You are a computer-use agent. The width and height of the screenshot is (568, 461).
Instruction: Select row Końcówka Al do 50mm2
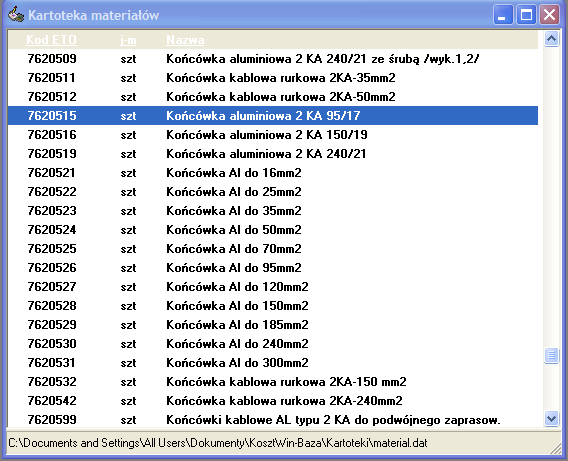273,230
